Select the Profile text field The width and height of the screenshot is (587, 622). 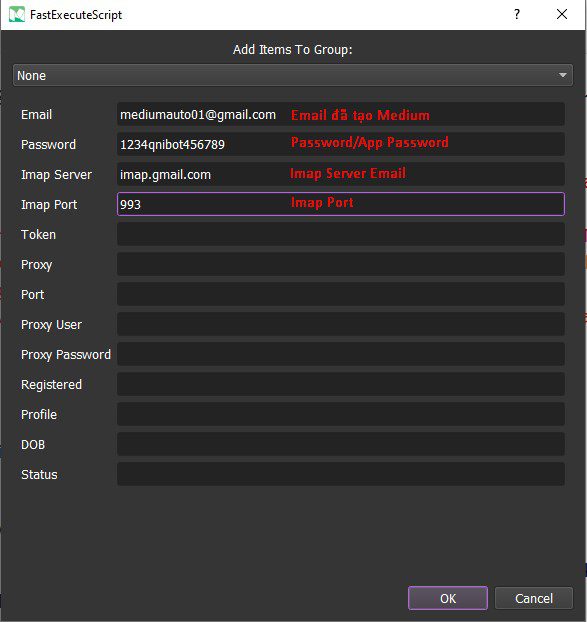click(x=341, y=414)
